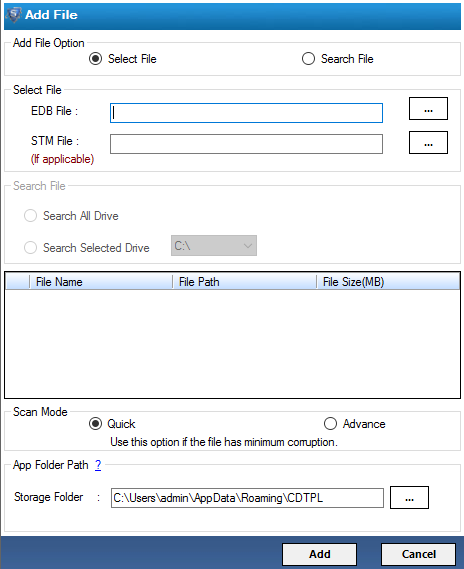Open App Folder Path help question mark
The width and height of the screenshot is (464, 569).
pyautogui.click(x=98, y=465)
